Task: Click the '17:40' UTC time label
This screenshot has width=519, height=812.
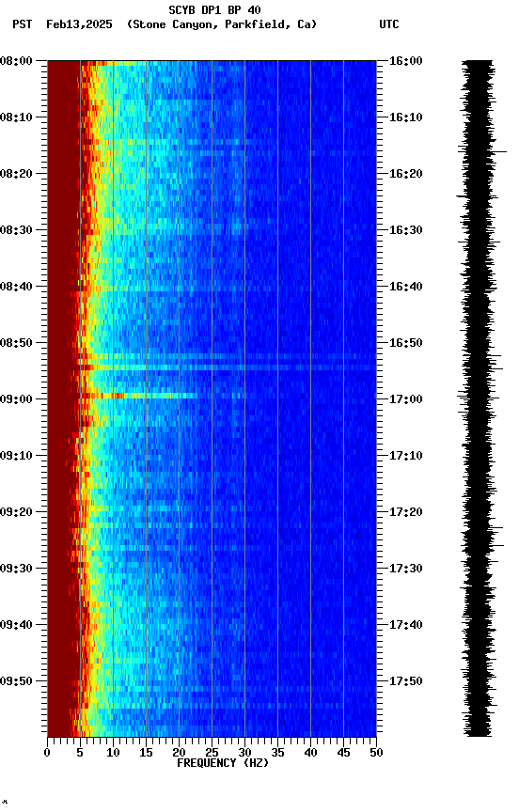Action: (x=406, y=625)
